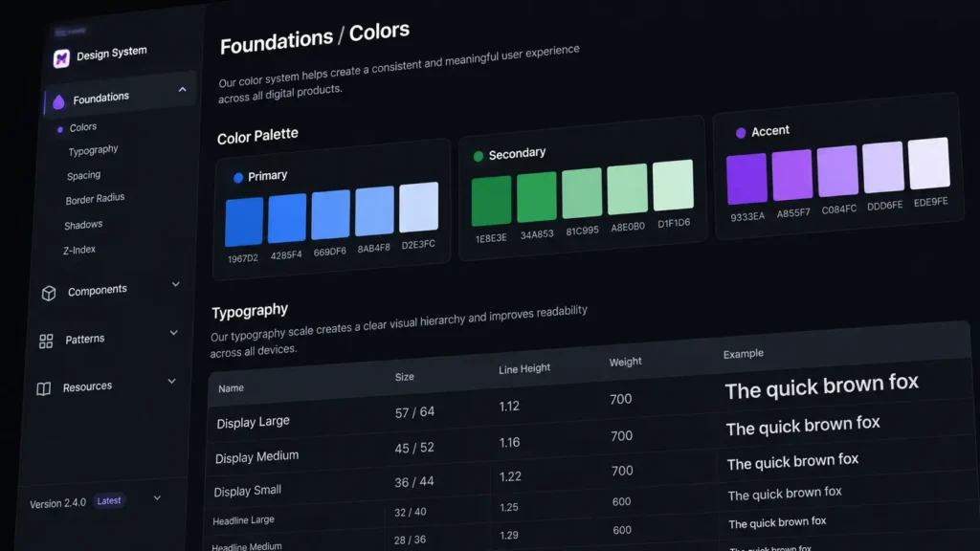The width and height of the screenshot is (980, 551).
Task: Click the Example column header
Action: point(743,354)
